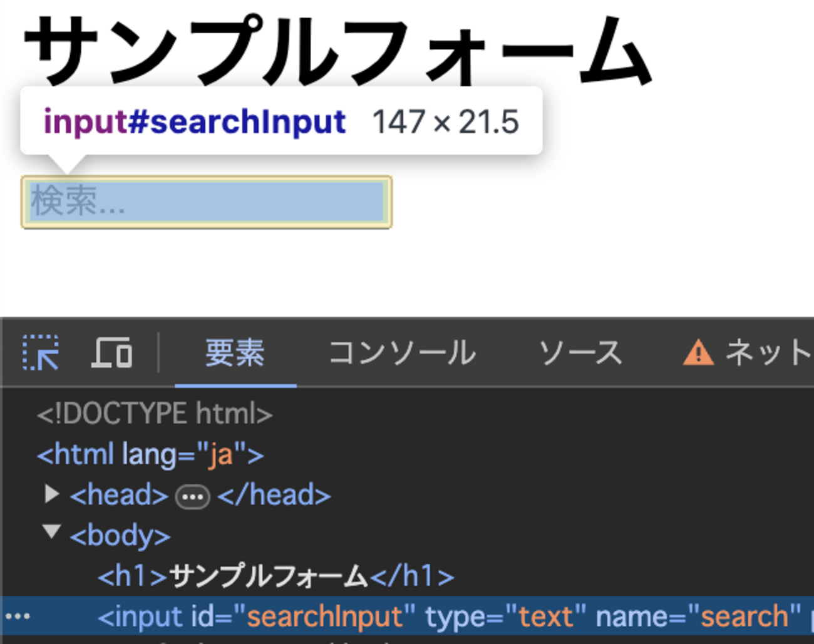Viewport: 814px width, 644px height.
Task: Go to the ネットワーク tab
Action: coord(764,352)
